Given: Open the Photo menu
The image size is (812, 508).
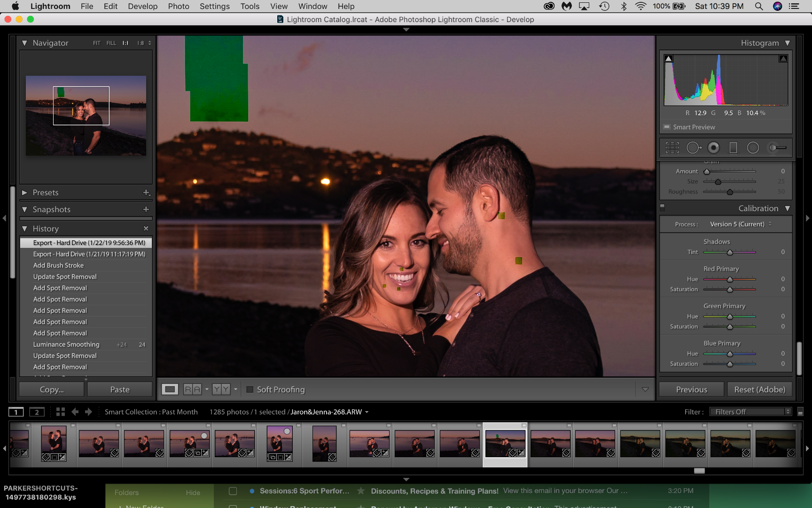Looking at the screenshot, I should click(x=179, y=6).
